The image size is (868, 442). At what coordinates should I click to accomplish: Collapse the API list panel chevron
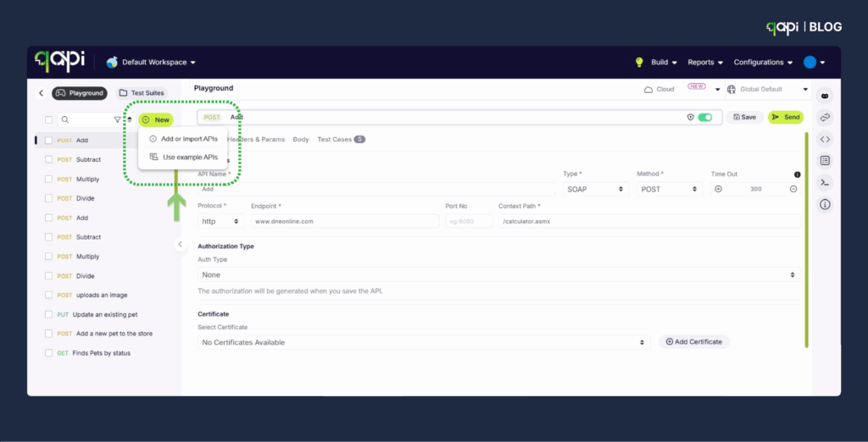pyautogui.click(x=180, y=244)
